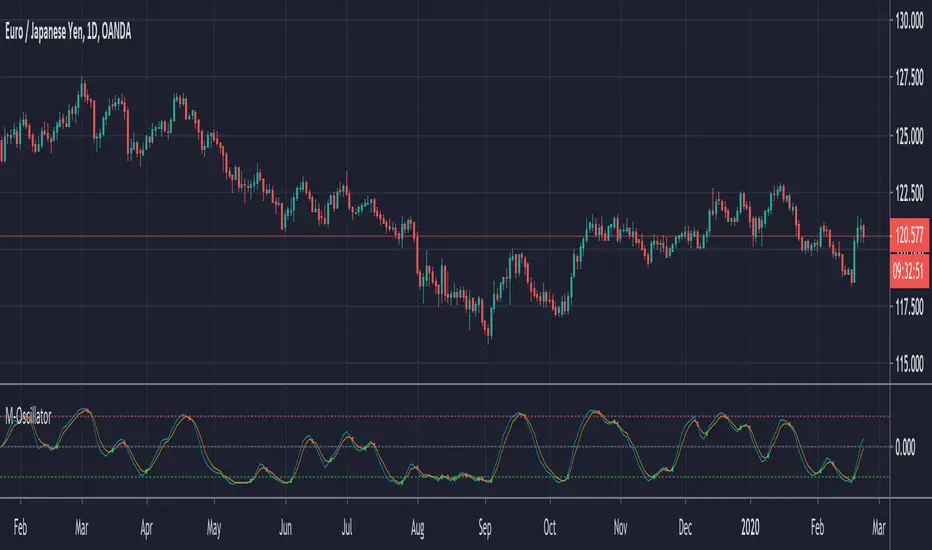
Task: Click the oscillator 0.000 axis label
Action: (x=905, y=447)
